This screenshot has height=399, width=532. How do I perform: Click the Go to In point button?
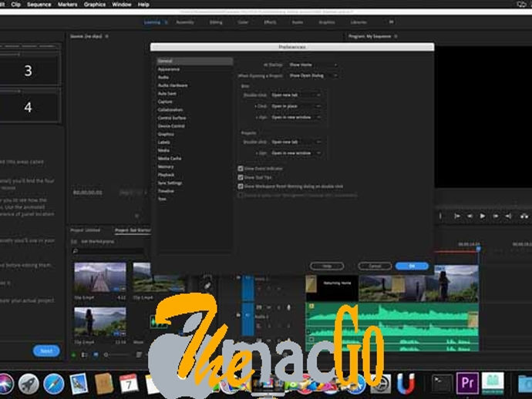[457, 216]
